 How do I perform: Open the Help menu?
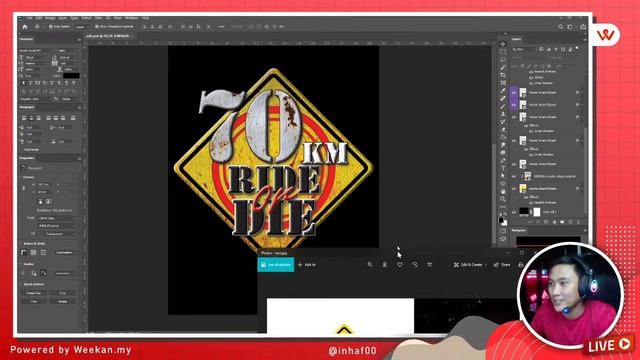click(145, 18)
